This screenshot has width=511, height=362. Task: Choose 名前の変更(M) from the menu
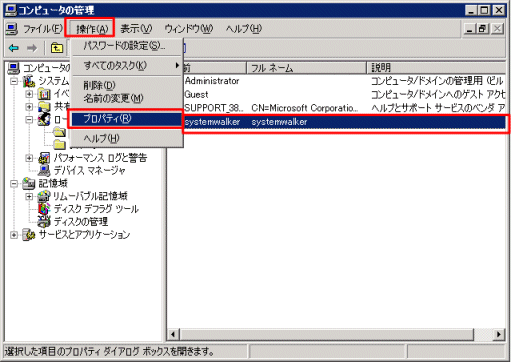point(127,98)
